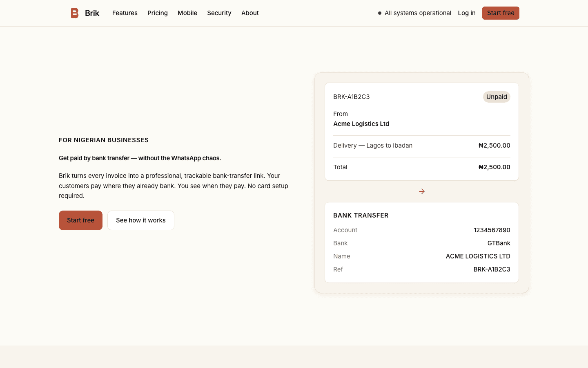Go to the Mobile page
Image resolution: width=588 pixels, height=368 pixels.
coord(187,13)
